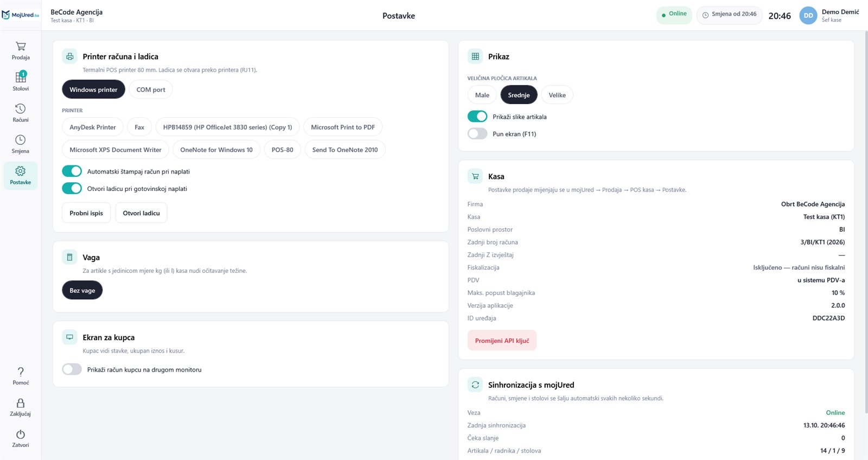The height and width of the screenshot is (460, 868).
Task: Choose Velike tile size
Action: tap(557, 95)
